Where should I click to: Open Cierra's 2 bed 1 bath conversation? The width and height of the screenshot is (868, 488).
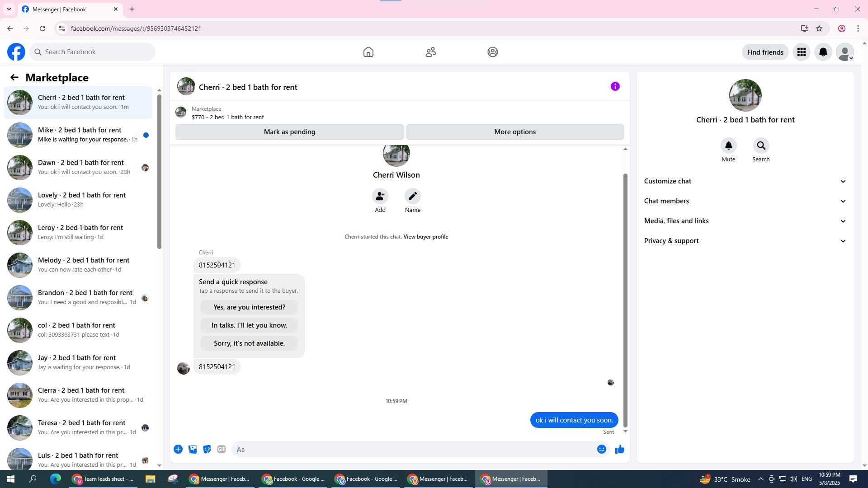(x=78, y=395)
